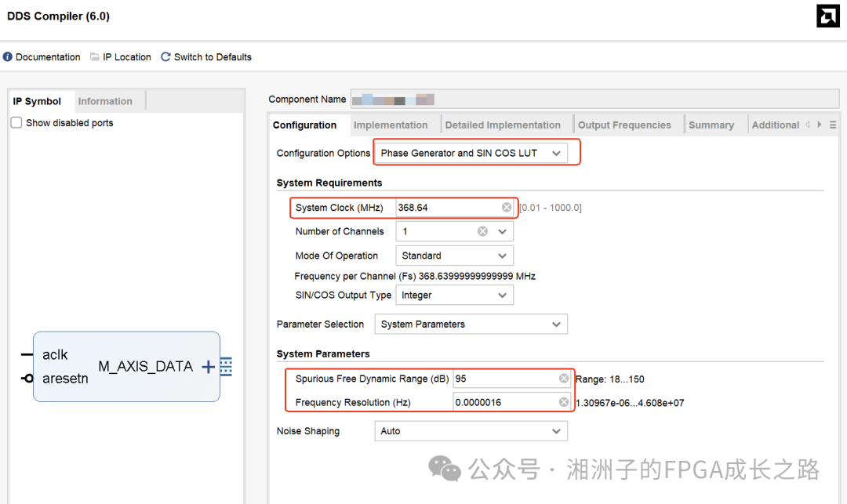This screenshot has width=847, height=504.
Task: Switch to the Configuration tab
Action: (x=304, y=125)
